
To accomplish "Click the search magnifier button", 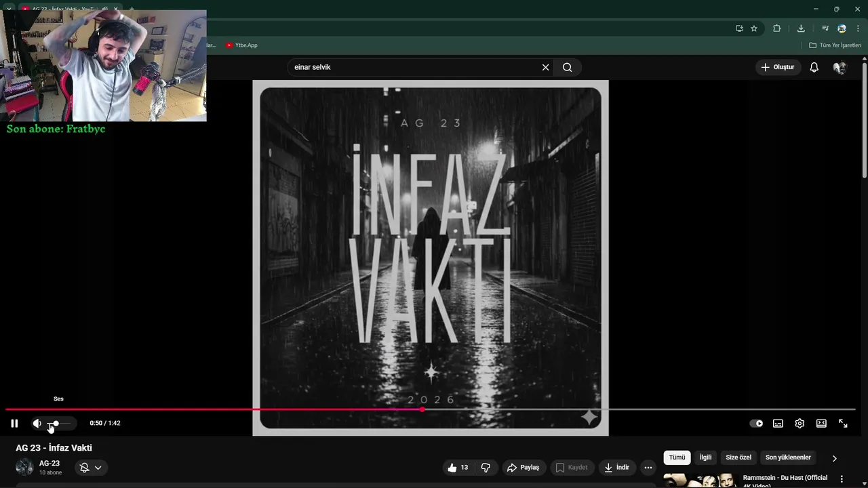I will click(568, 67).
